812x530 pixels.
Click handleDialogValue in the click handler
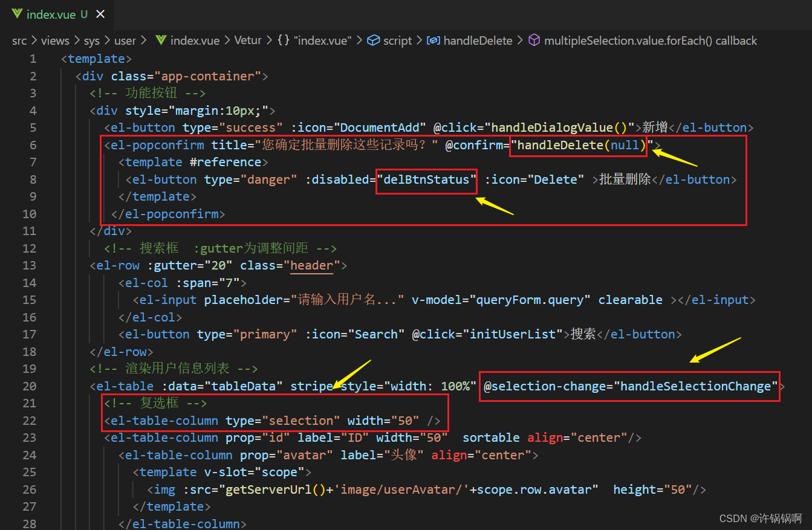click(x=553, y=128)
